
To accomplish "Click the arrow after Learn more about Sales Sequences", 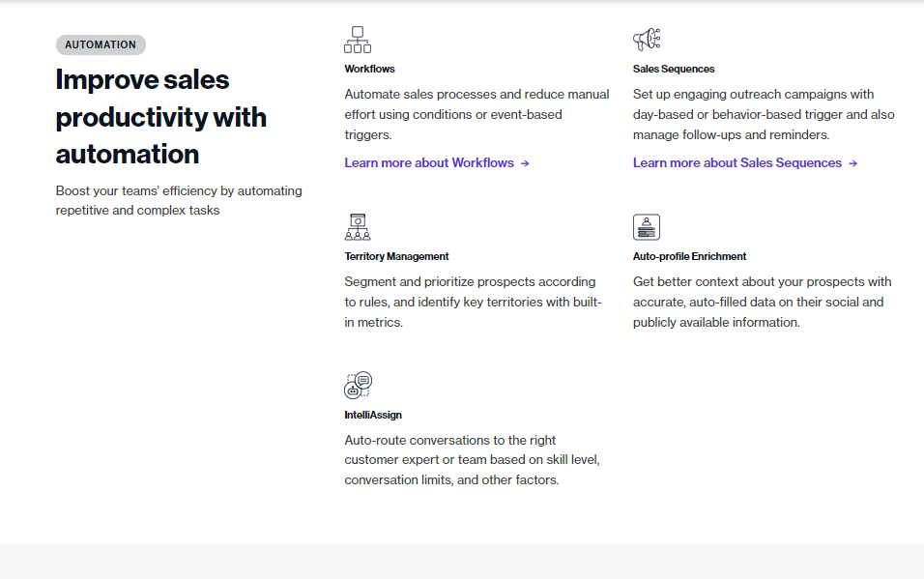I will pyautogui.click(x=852, y=163).
